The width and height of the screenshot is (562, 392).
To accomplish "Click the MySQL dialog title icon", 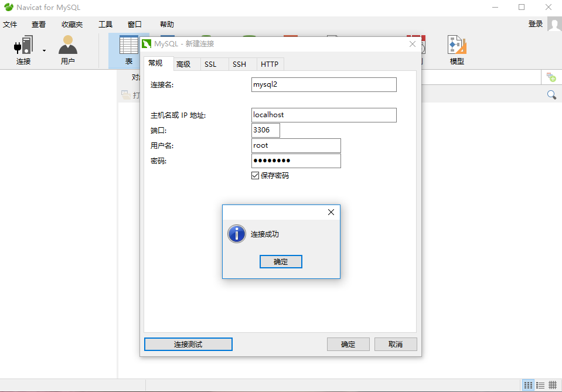I will pos(147,44).
